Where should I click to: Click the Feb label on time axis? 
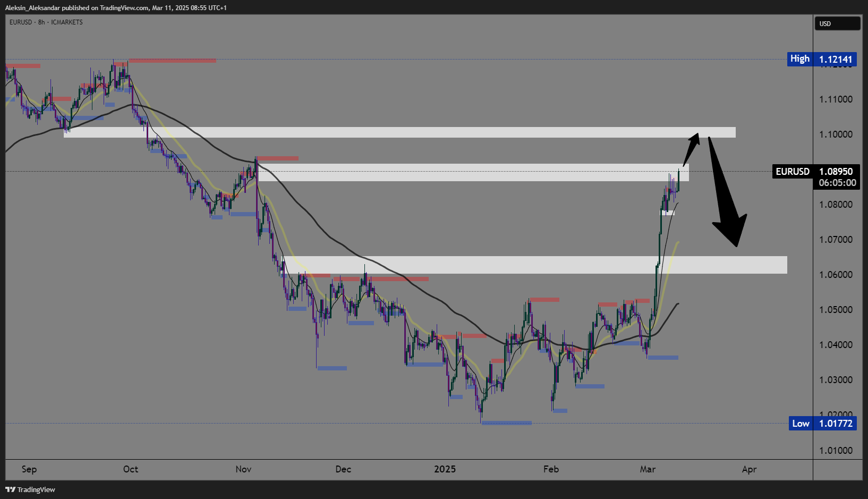pos(551,469)
